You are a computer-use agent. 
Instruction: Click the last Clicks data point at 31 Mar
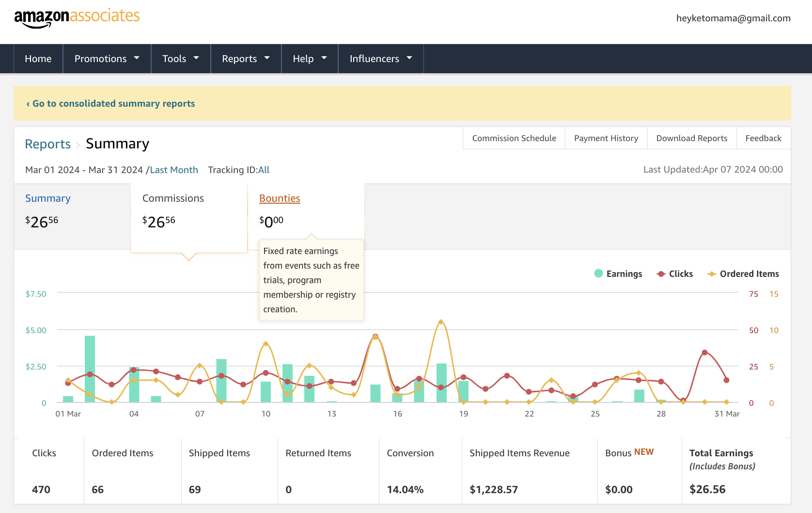coord(726,380)
